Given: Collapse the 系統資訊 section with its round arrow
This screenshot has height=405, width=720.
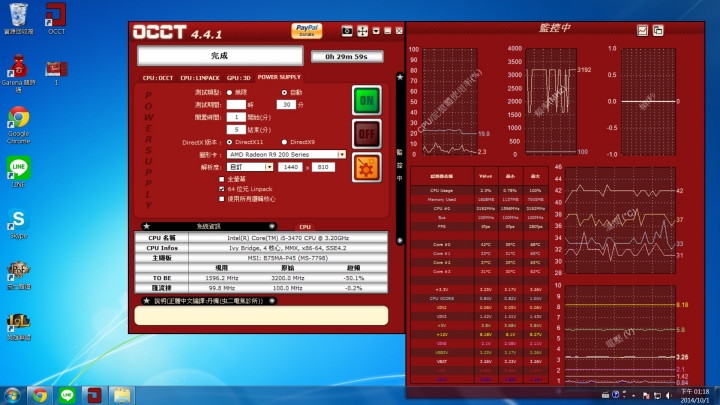Looking at the screenshot, I should pyautogui.click(x=272, y=226).
